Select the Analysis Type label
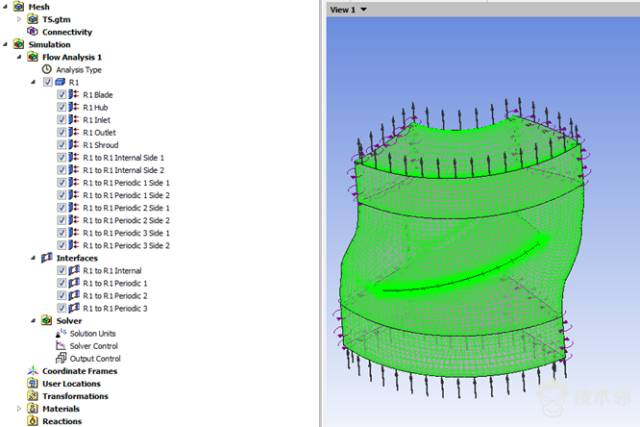 click(79, 70)
